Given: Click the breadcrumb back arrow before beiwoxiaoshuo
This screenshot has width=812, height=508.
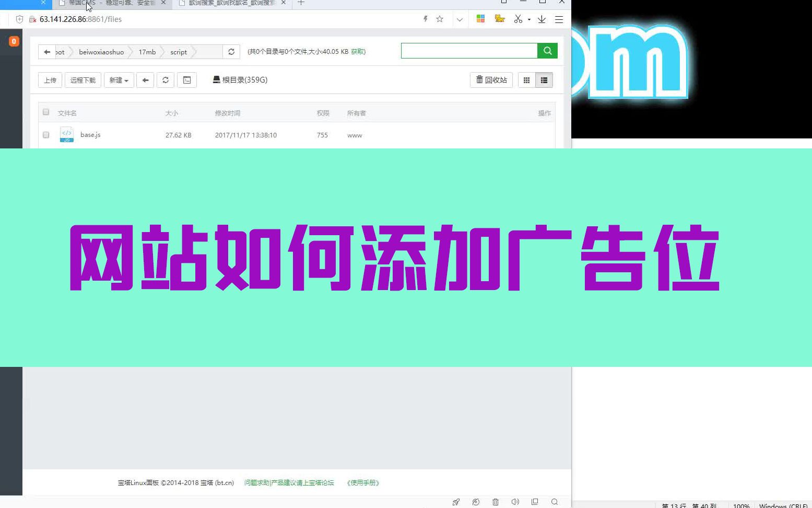Looking at the screenshot, I should (x=47, y=52).
